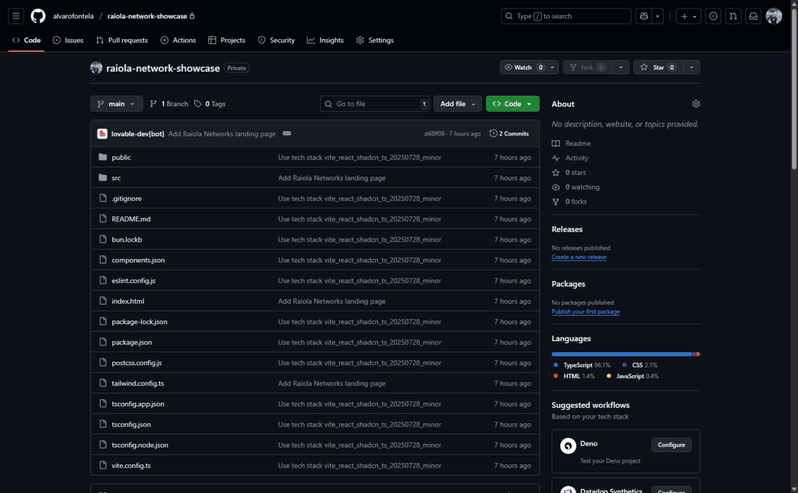Image resolution: width=798 pixels, height=493 pixels.
Task: Click the TypeScript language blue dot
Action: coord(556,365)
